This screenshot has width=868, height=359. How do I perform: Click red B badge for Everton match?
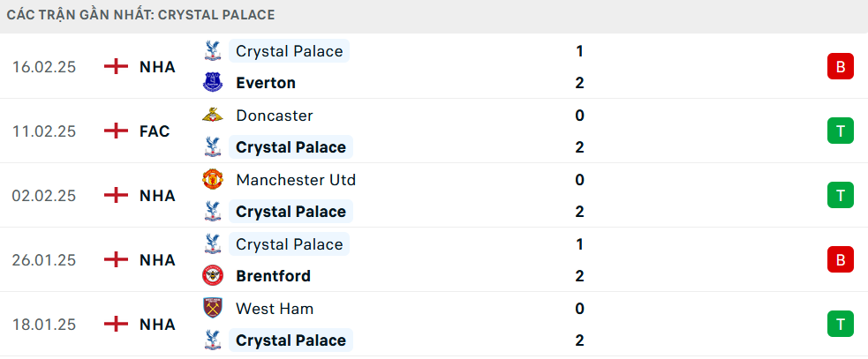pos(841,67)
